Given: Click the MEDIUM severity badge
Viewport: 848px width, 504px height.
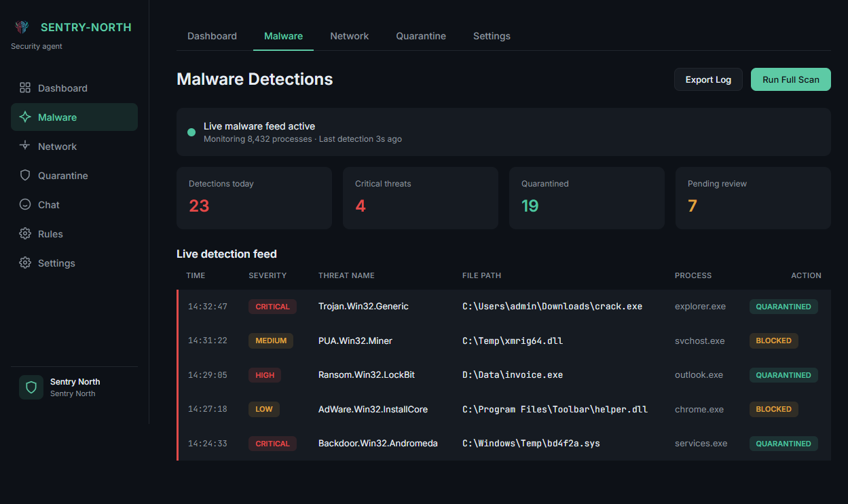Looking at the screenshot, I should (271, 341).
